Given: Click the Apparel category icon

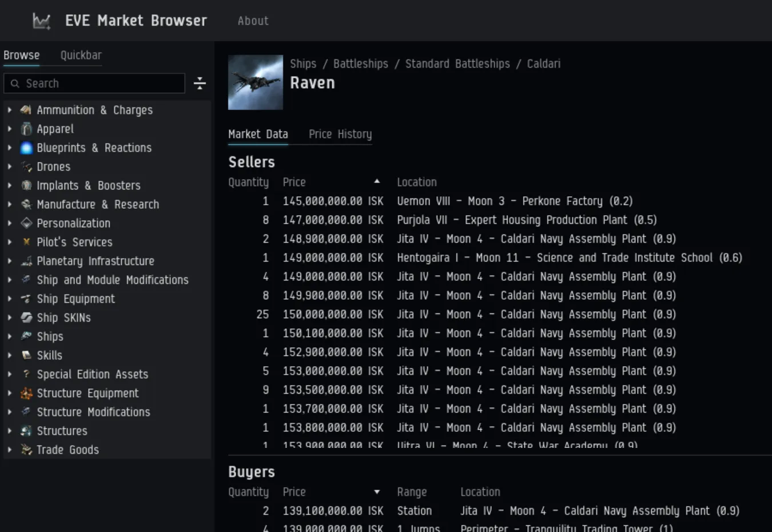Looking at the screenshot, I should [x=26, y=129].
